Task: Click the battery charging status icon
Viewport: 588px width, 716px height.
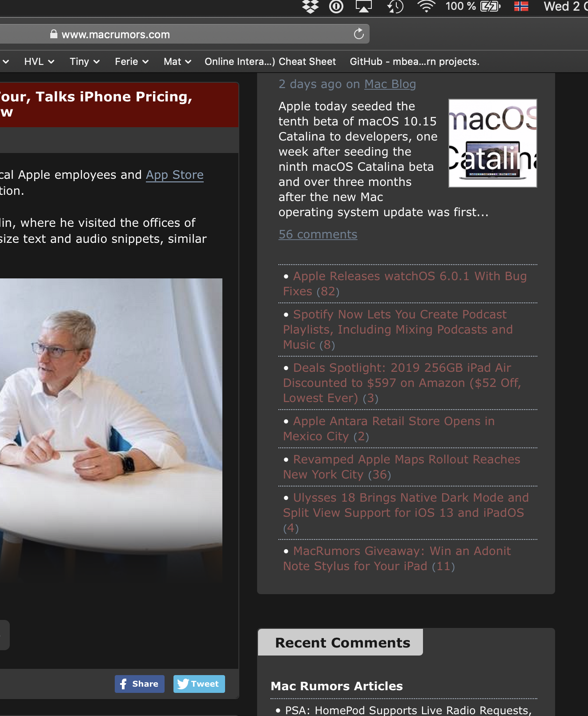Action: (491, 7)
